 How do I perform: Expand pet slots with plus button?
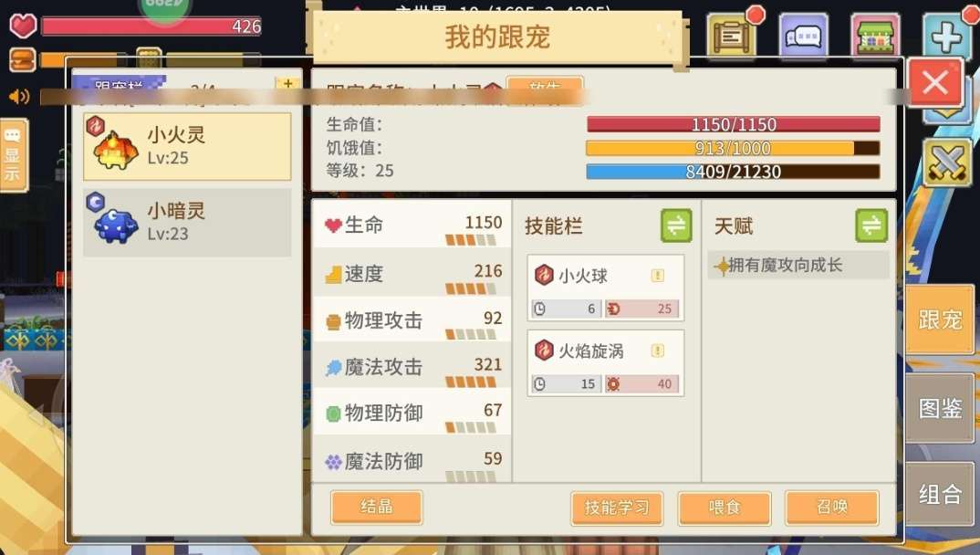(287, 84)
